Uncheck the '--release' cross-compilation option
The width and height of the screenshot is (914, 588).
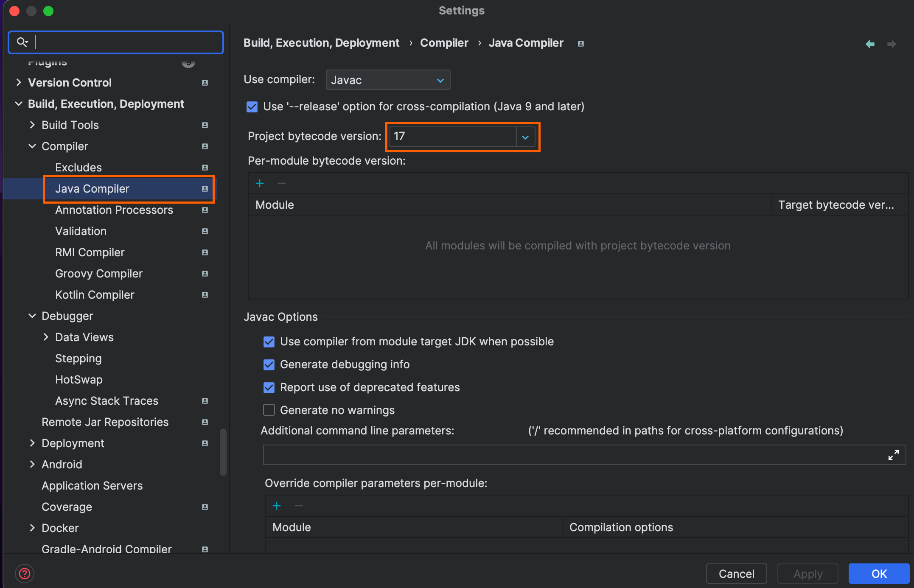coord(252,107)
